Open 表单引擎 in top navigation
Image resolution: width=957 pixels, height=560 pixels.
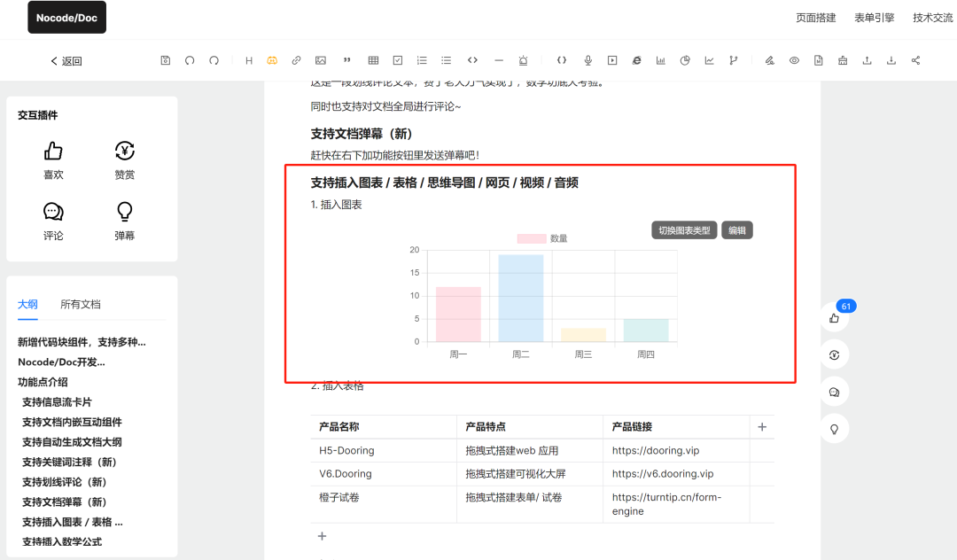tap(874, 18)
